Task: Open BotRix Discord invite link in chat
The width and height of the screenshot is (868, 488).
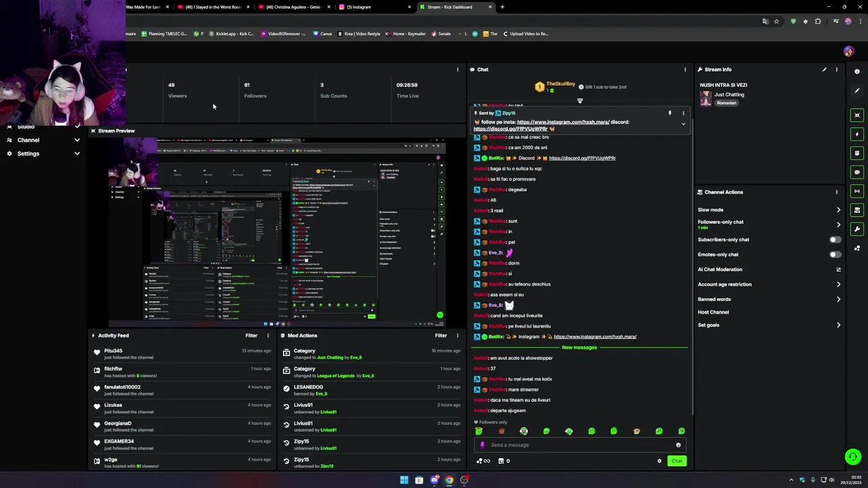Action: click(583, 158)
